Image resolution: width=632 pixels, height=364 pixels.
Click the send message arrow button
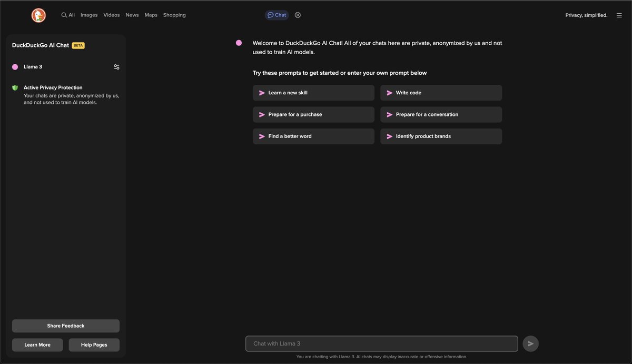[x=531, y=343]
